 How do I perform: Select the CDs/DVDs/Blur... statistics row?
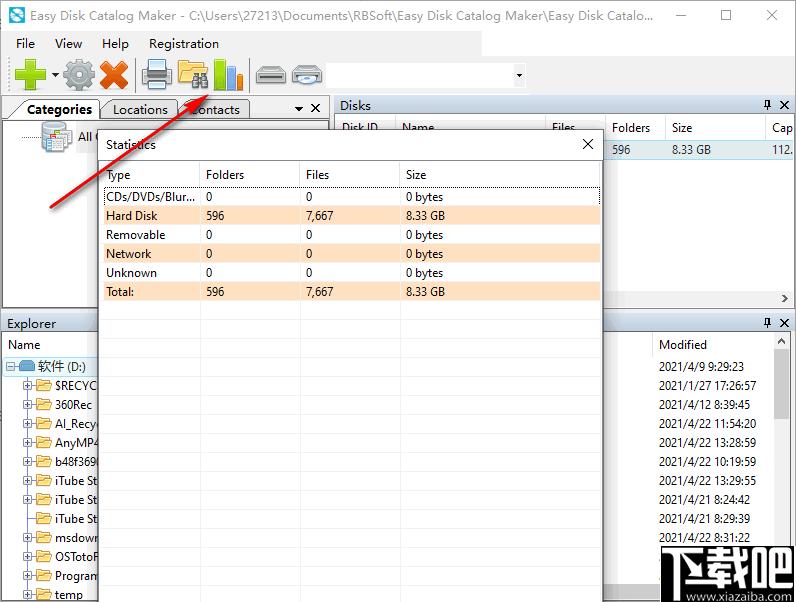[x=351, y=196]
